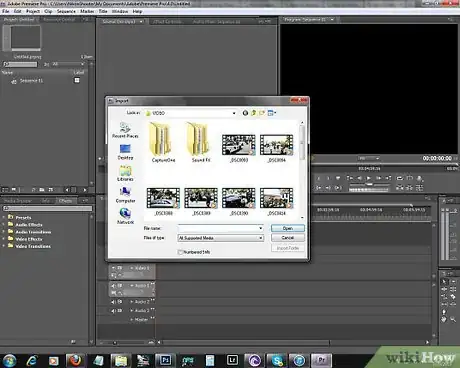Expand the Video Transitions folder
This screenshot has height=368, width=460.
(4, 246)
